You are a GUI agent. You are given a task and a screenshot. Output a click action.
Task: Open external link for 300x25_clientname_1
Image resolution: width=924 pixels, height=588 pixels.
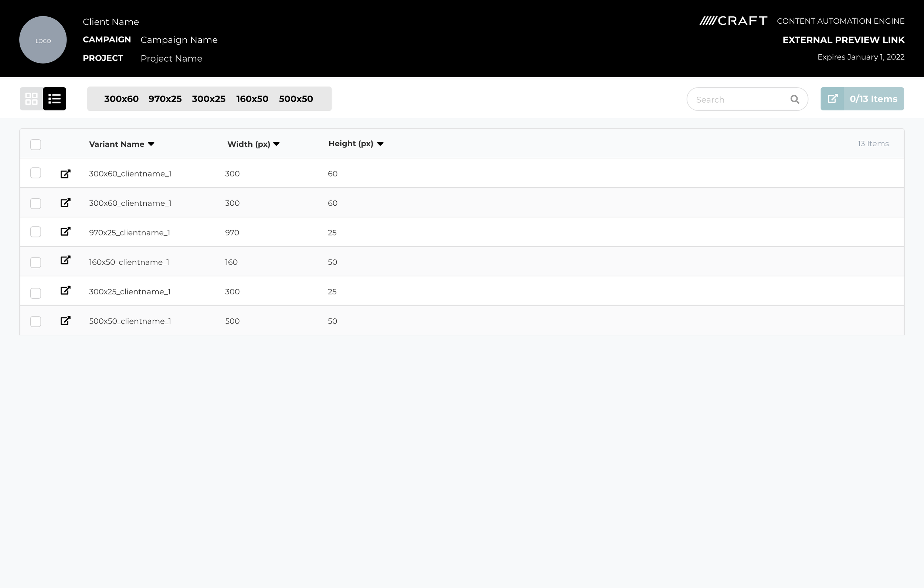tap(66, 290)
